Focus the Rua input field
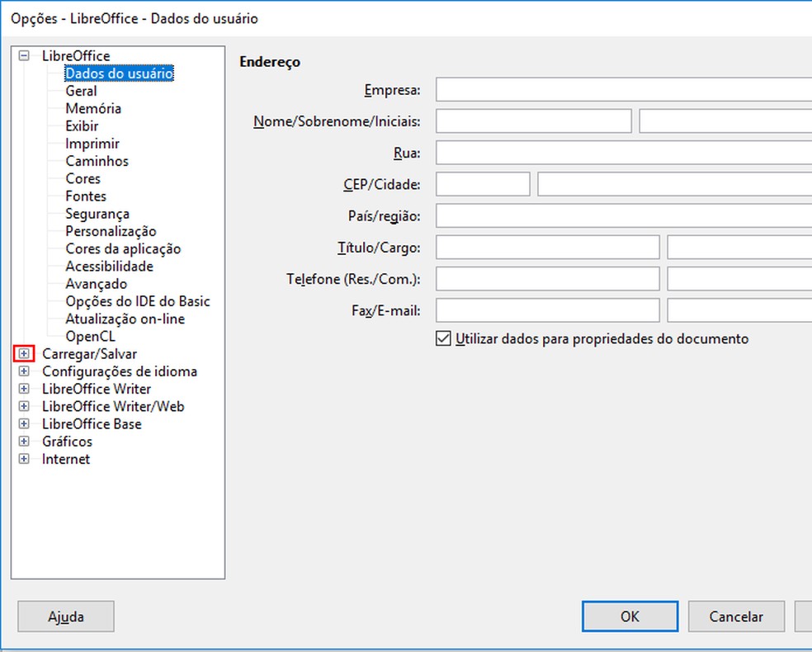Image resolution: width=812 pixels, height=652 pixels. click(624, 153)
